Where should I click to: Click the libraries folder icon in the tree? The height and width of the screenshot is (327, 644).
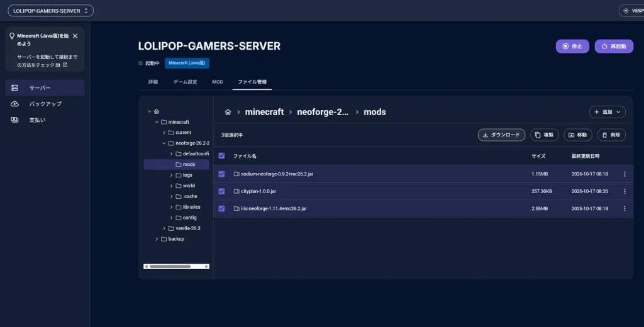179,207
